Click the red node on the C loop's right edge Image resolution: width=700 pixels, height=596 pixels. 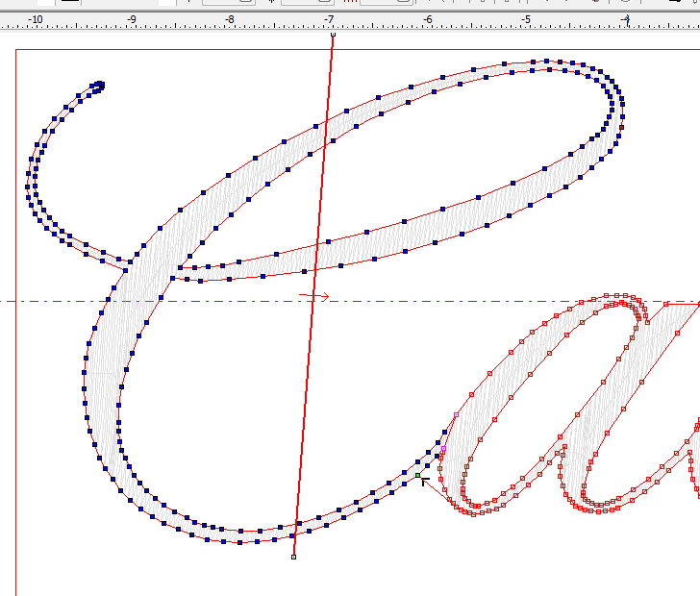click(x=621, y=127)
